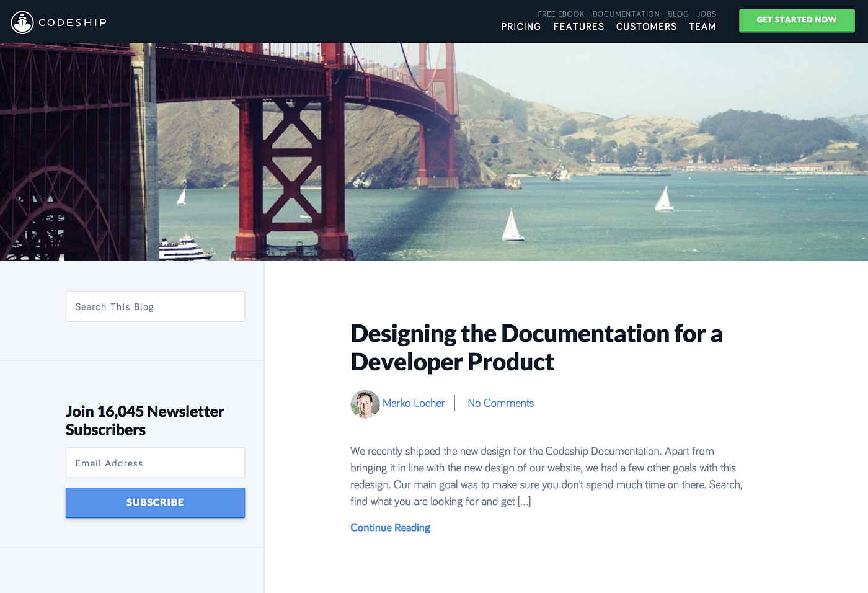Click Continue Reading for the post
868x593 pixels.
tap(390, 527)
